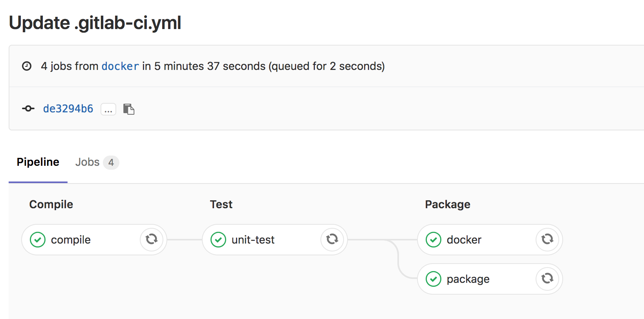Retry the package job
Image resolution: width=644 pixels, height=319 pixels.
(547, 279)
